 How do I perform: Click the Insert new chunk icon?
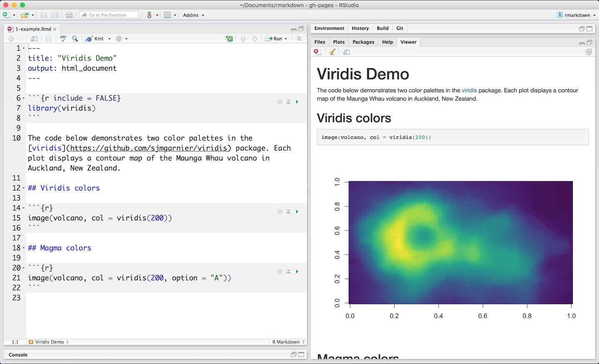point(229,39)
